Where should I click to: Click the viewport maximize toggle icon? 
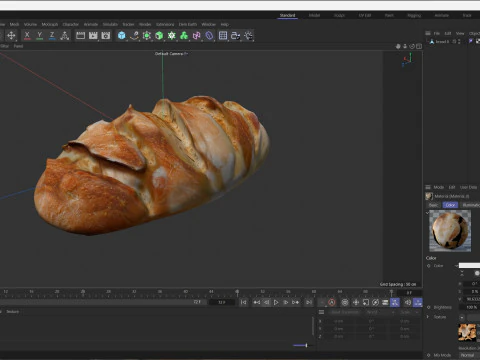coord(419,46)
